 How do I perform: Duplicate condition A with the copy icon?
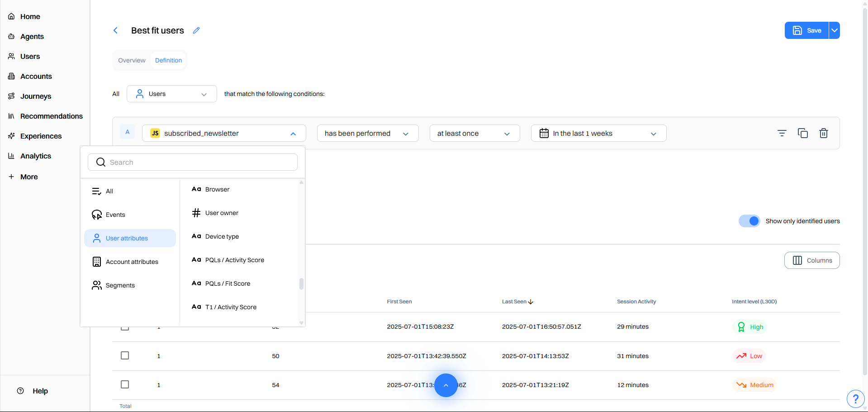pyautogui.click(x=803, y=133)
